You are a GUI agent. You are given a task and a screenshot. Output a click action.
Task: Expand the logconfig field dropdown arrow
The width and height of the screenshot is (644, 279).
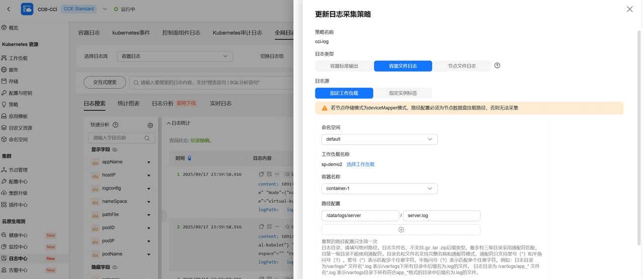(149, 189)
